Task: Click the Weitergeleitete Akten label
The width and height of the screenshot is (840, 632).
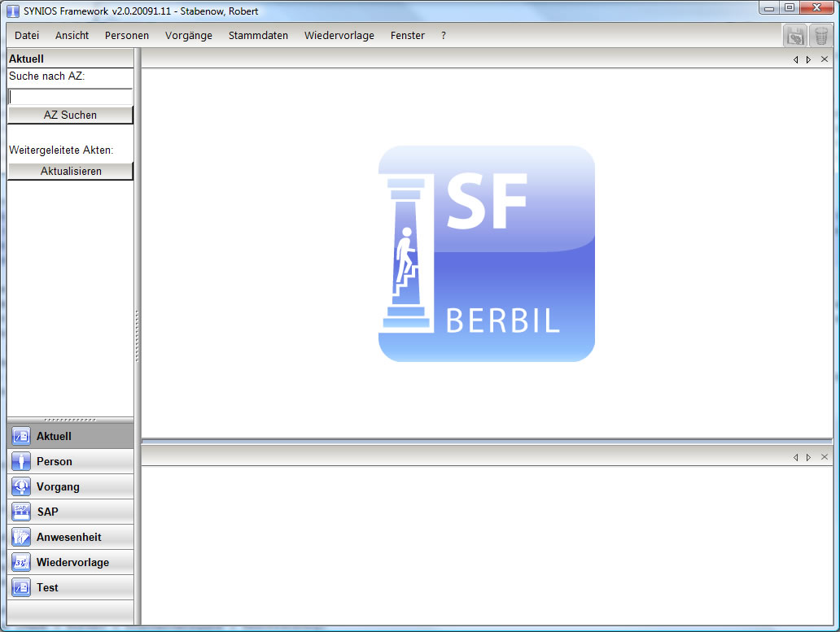Action: tap(61, 150)
